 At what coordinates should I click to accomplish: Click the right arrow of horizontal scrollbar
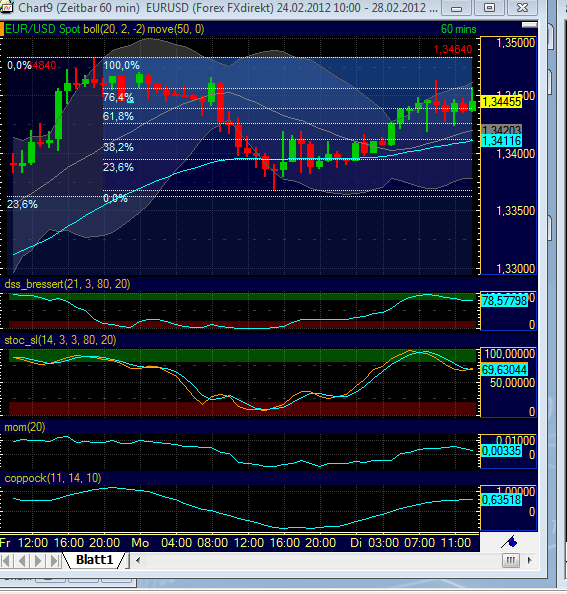point(530,560)
